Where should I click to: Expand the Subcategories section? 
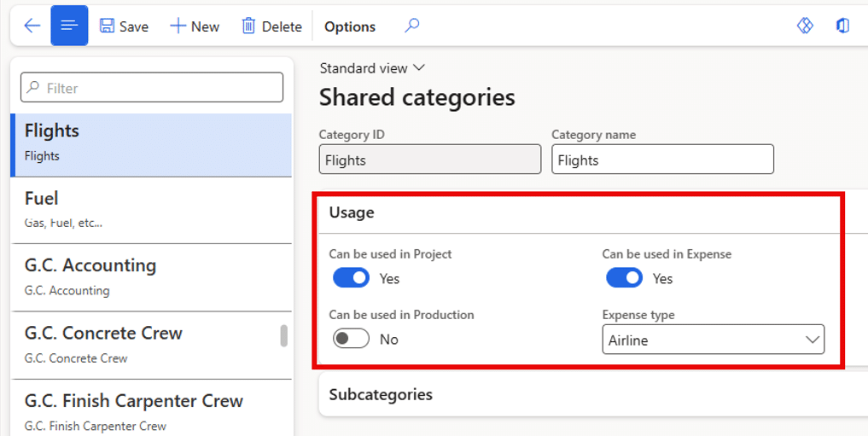(381, 394)
